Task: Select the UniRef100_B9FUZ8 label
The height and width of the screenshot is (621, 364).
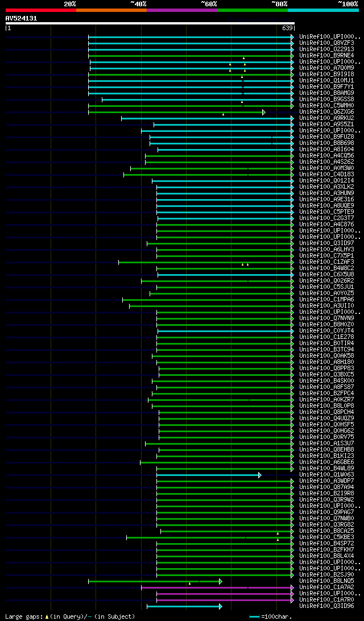Action: (327, 136)
